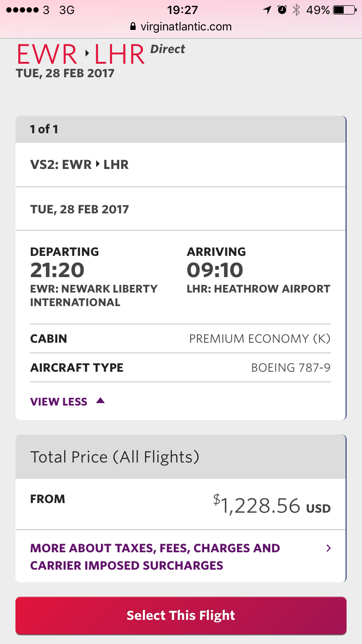Open taxes and fees chevron arrow
This screenshot has height=644, width=362.
tap(329, 548)
